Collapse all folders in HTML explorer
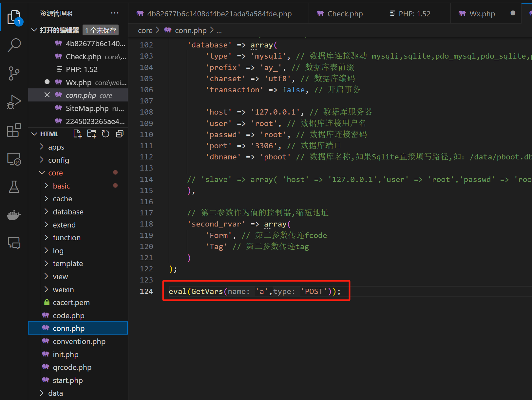532x400 pixels. coord(120,134)
